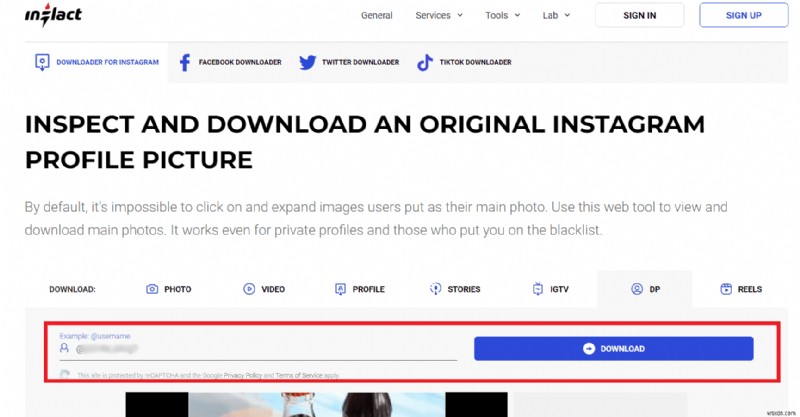Screen dimensions: 800x417
Task: Click the page heading about Instagram profile picture
Action: tap(365, 142)
